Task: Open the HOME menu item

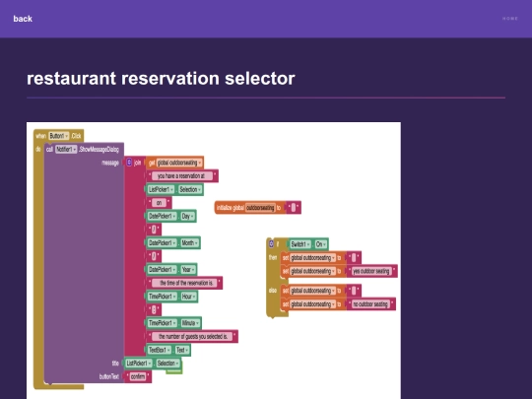Action: click(x=510, y=19)
